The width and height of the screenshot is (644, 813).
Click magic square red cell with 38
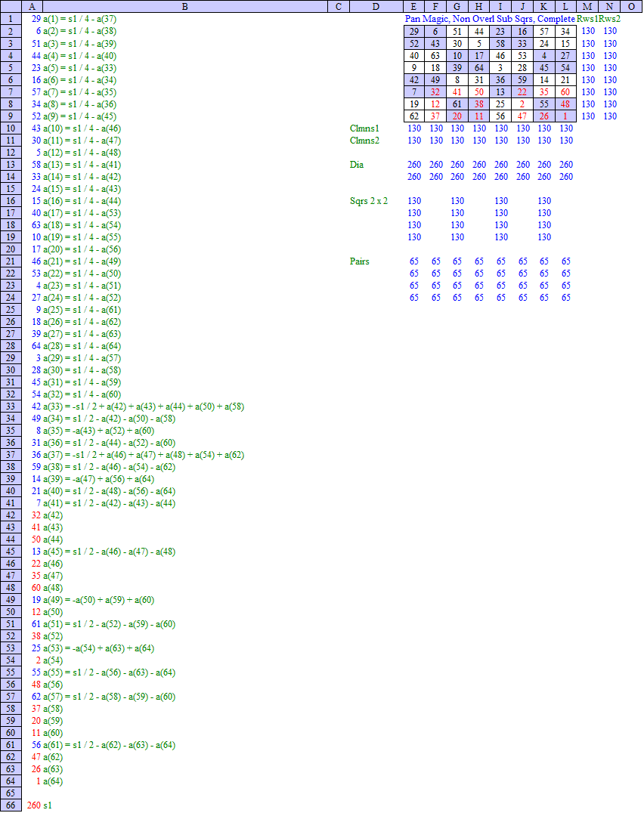478,104
